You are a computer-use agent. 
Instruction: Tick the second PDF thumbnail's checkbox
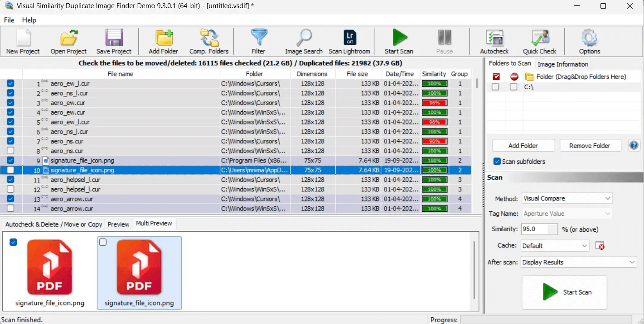(103, 243)
